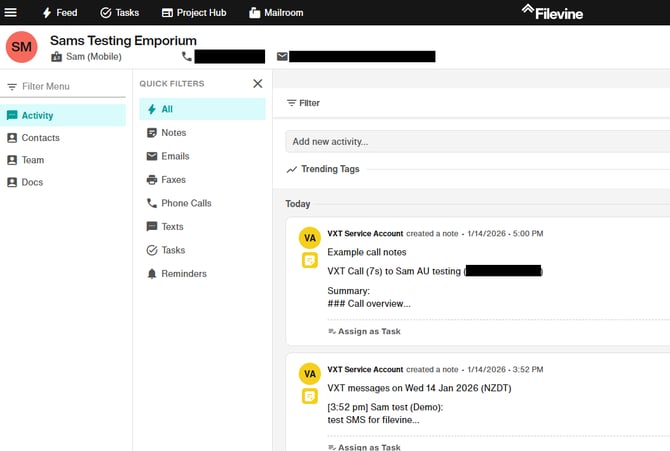The height and width of the screenshot is (451, 670).
Task: Filter activity by Phone Calls
Action: point(185,203)
